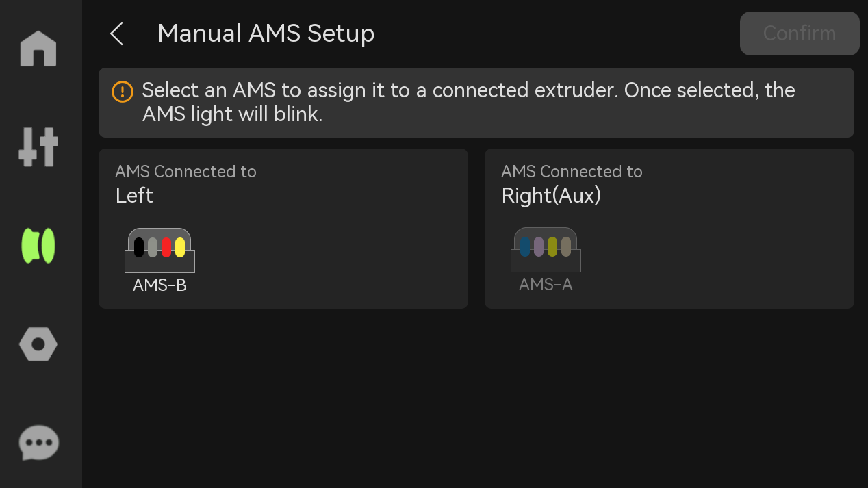The image size is (868, 488).
Task: Select the Left extruder panel
Action: [x=283, y=229]
